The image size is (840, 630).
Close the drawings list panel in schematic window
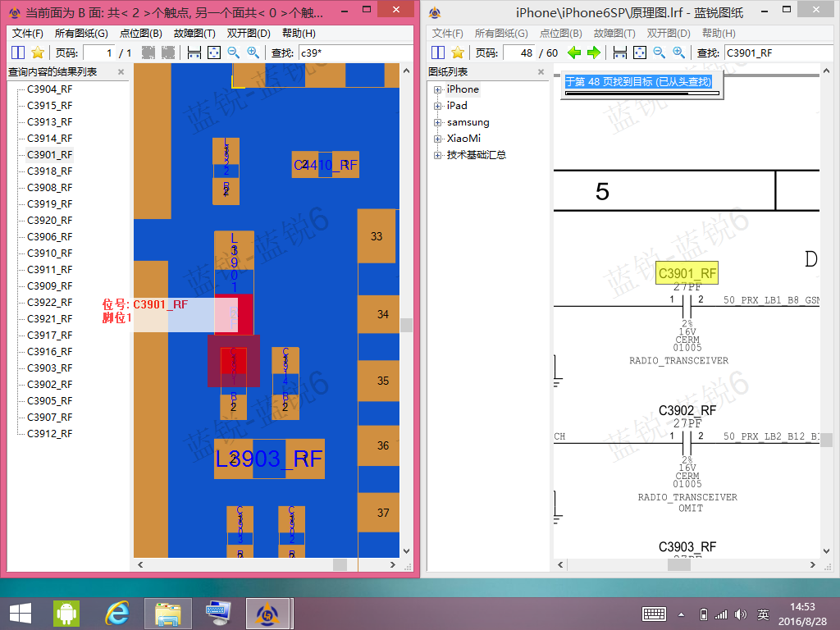[541, 72]
